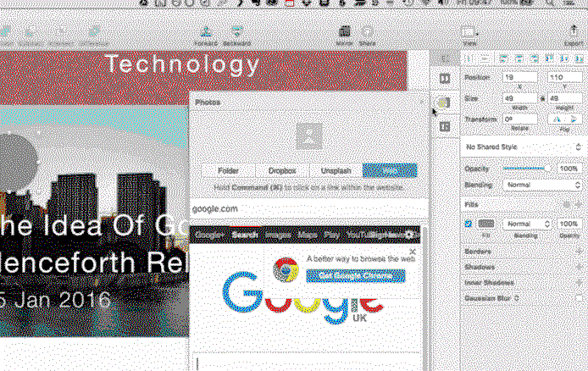Click the Share toolbar icon
This screenshot has width=588, height=371.
tap(368, 30)
